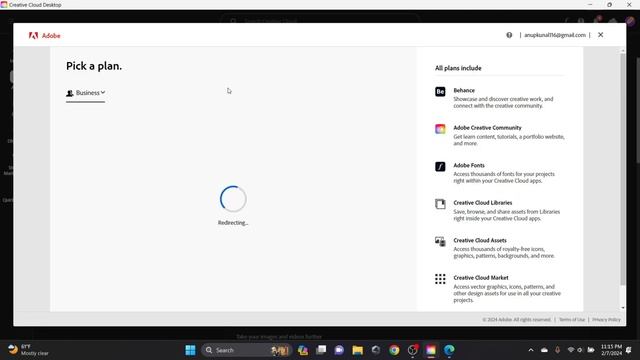The image size is (640, 360).
Task: Open the Business plan type dropdown
Action: (x=86, y=93)
